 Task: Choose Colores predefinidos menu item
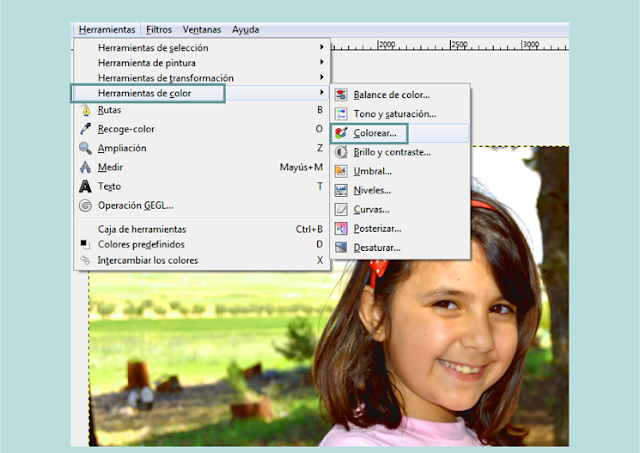(x=202, y=244)
